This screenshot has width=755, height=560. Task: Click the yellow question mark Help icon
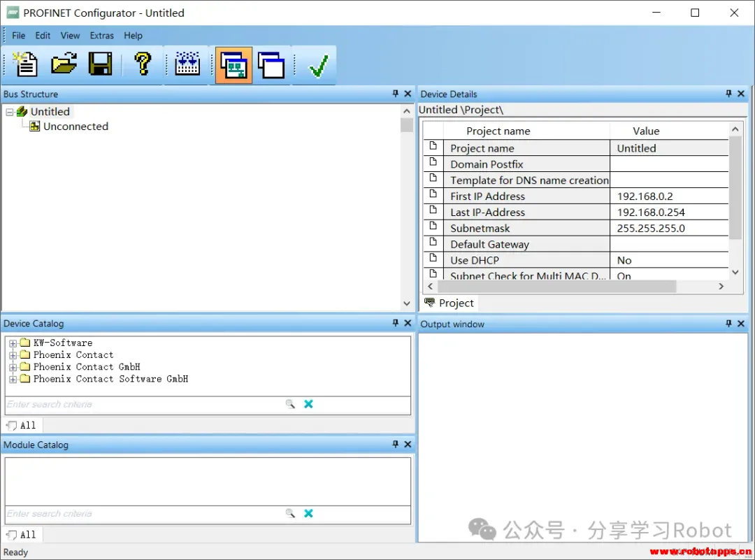coord(143,64)
